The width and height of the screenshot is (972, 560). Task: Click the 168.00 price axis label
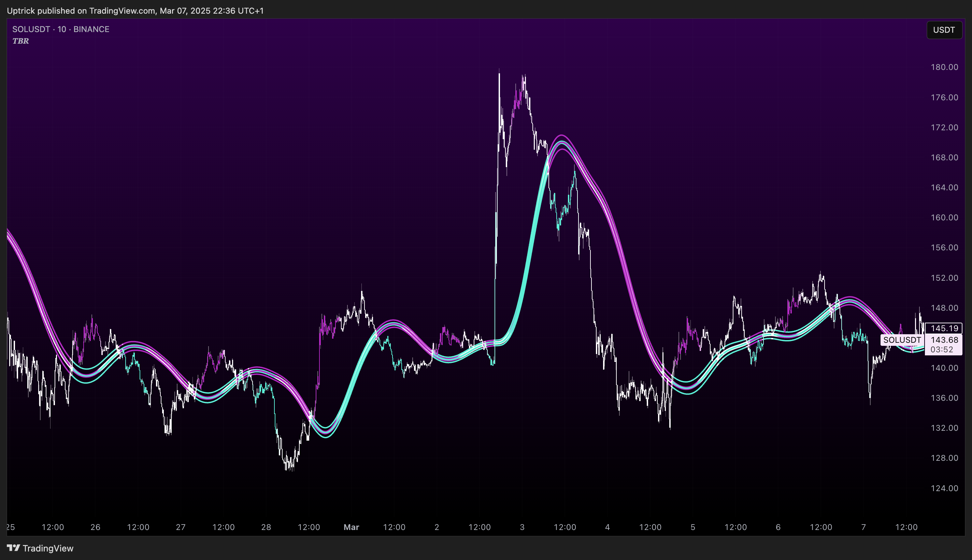click(x=944, y=157)
